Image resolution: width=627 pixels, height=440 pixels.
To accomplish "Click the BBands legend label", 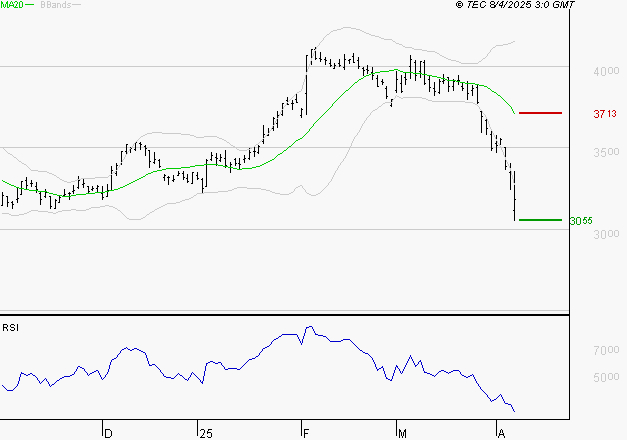I will pos(56,5).
